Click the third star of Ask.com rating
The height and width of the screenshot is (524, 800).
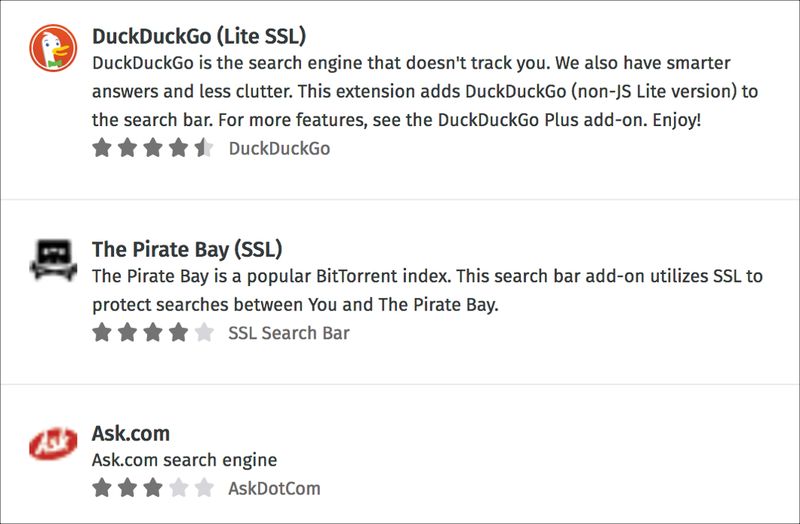click(153, 488)
